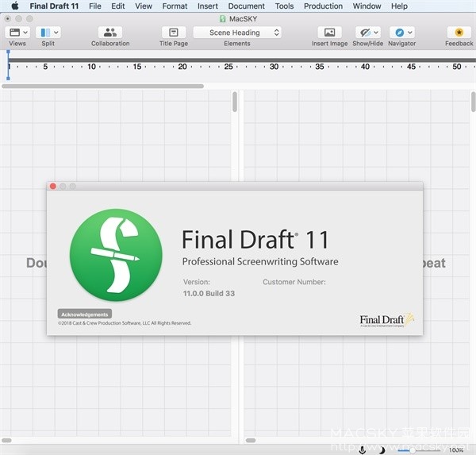The width and height of the screenshot is (476, 455).
Task: Click the microphone dictation icon
Action: pos(362,449)
